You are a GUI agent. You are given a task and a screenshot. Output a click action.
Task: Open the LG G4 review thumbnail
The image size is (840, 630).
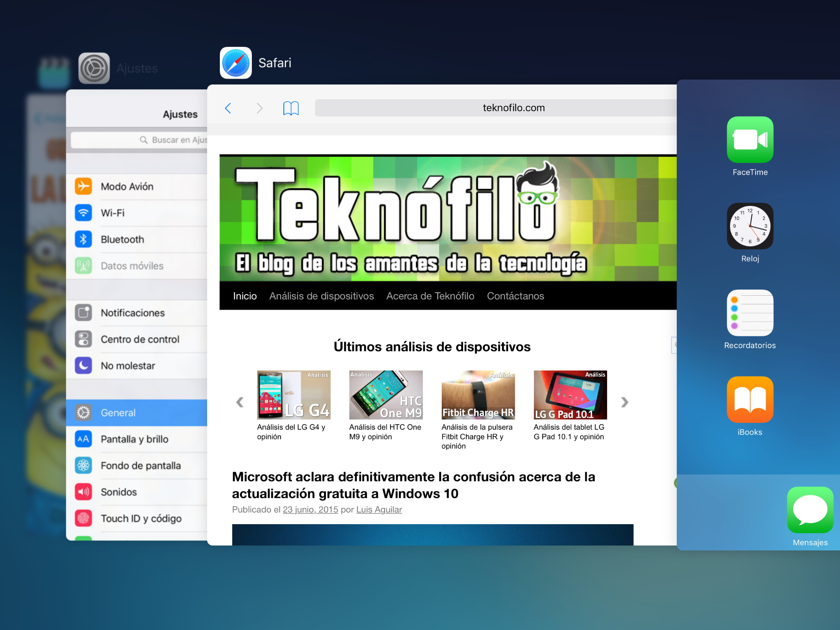click(x=294, y=395)
